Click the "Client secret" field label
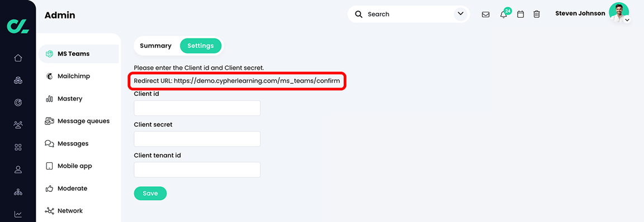Image resolution: width=644 pixels, height=222 pixels. pyautogui.click(x=153, y=124)
